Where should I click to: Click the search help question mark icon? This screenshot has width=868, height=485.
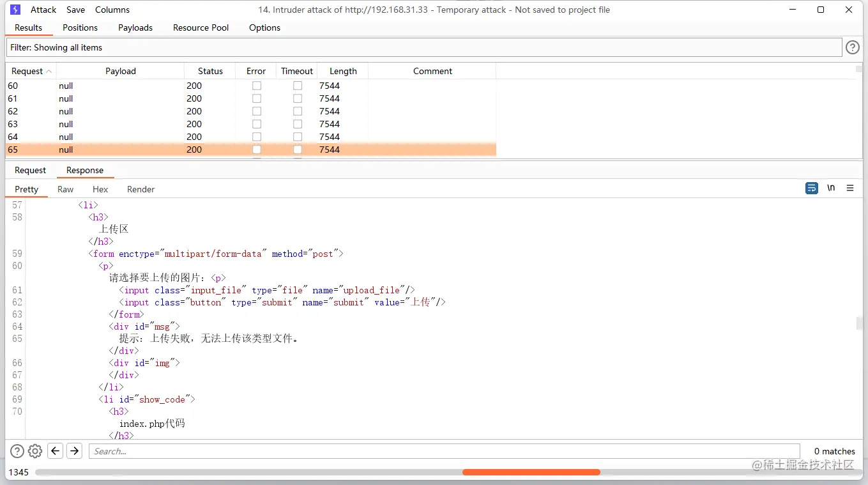[x=17, y=451]
